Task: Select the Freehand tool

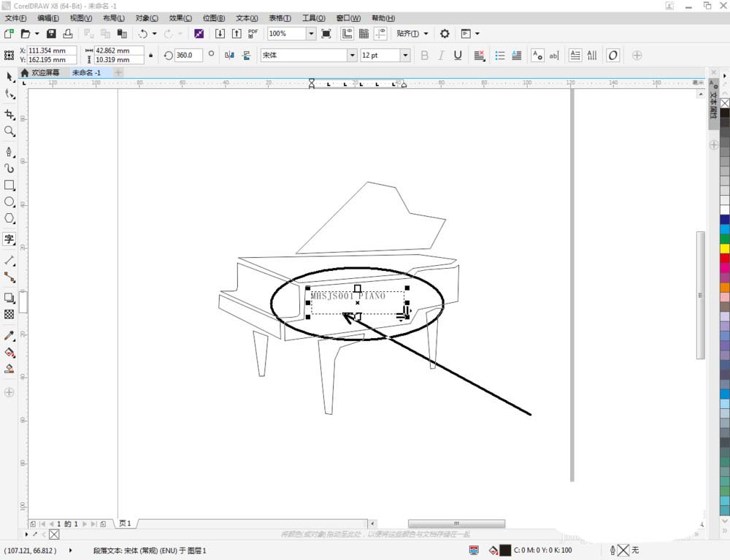Action: tap(9, 152)
